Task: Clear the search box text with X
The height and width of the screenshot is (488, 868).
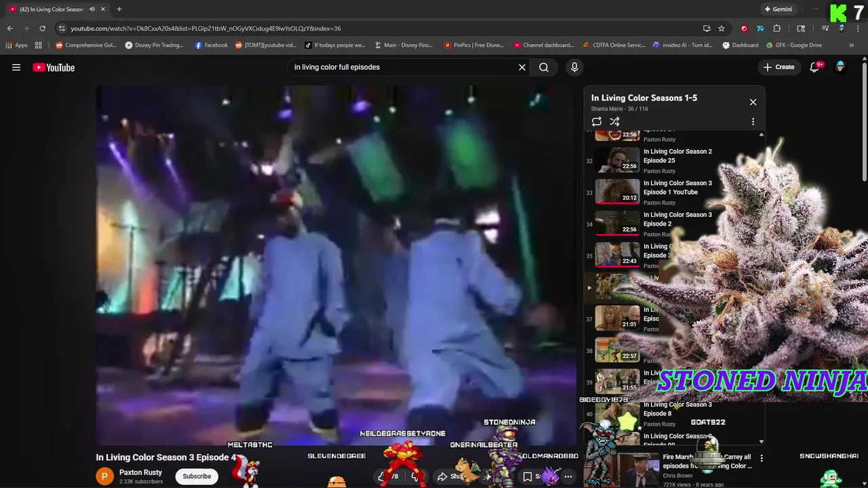Action: coord(522,67)
